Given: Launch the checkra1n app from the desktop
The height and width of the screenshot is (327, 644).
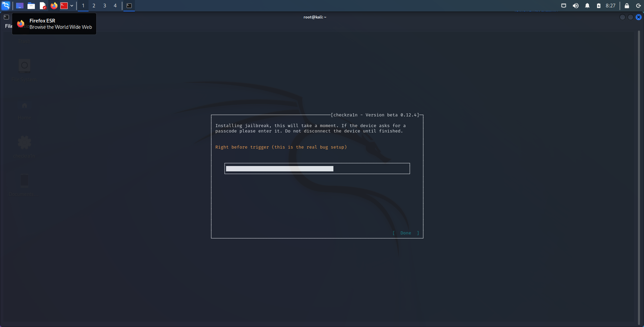Looking at the screenshot, I should 24,142.
